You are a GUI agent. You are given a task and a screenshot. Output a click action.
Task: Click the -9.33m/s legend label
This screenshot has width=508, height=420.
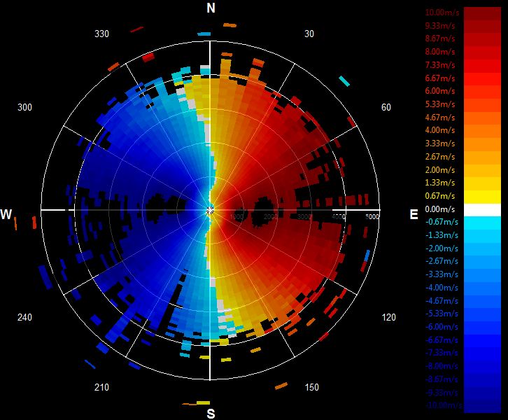click(x=442, y=393)
